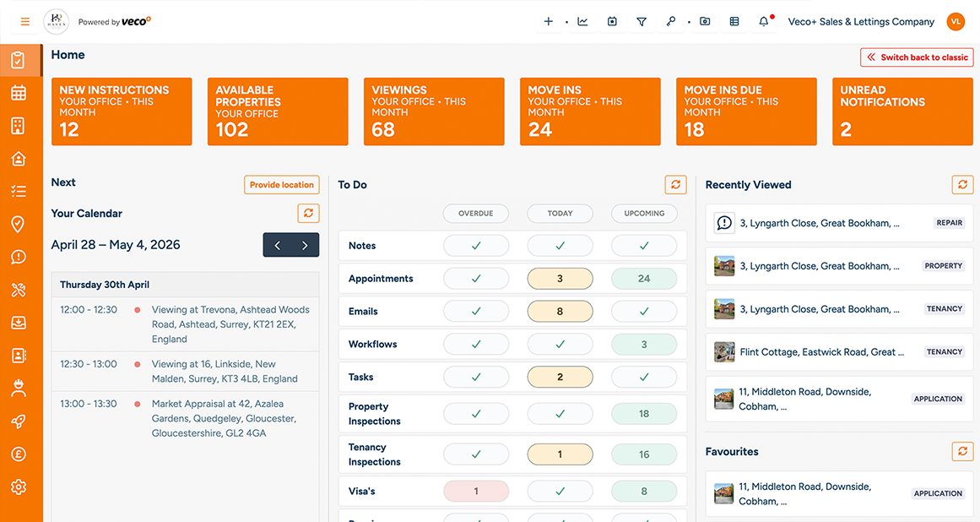Screen dimensions: 980x522
Task: Open the speech bubble alert sidebar icon
Action: click(18, 257)
